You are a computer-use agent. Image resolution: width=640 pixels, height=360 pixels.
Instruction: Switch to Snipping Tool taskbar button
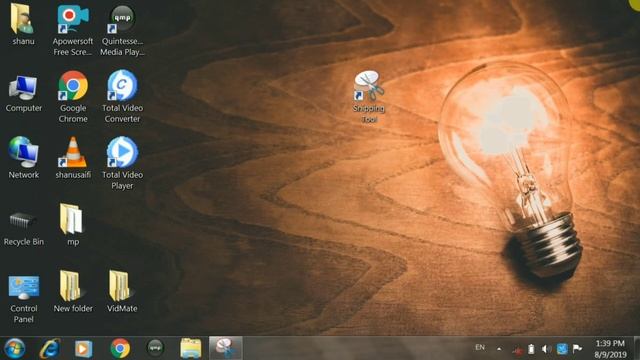226,348
